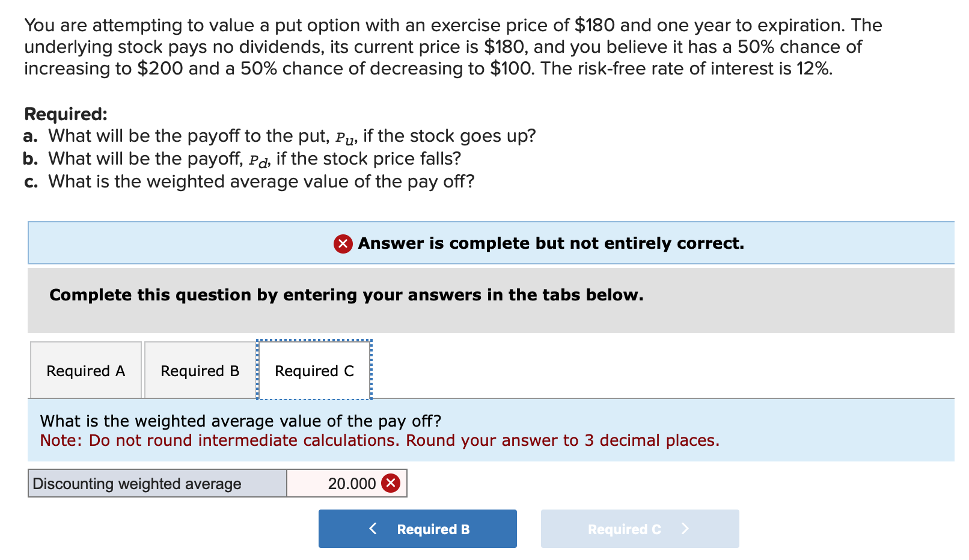The image size is (969, 560).
Task: Switch to the Required B tab
Action: click(x=199, y=370)
